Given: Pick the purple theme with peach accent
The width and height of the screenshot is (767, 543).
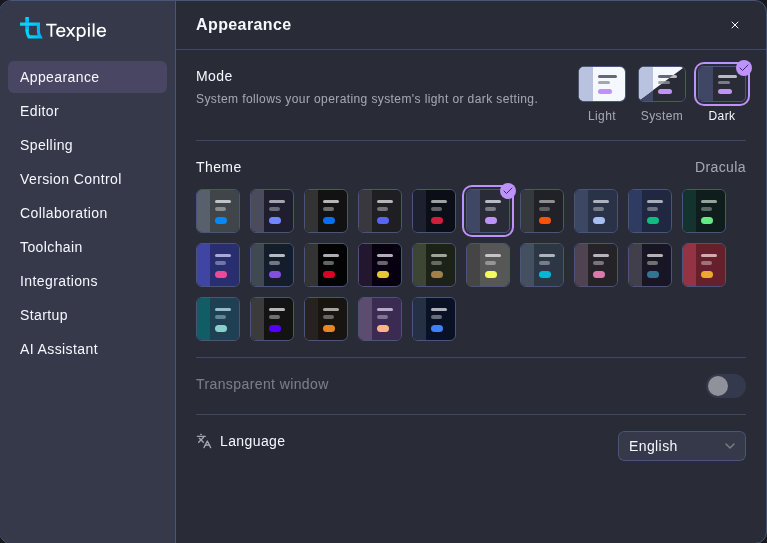Looking at the screenshot, I should pyautogui.click(x=380, y=319).
